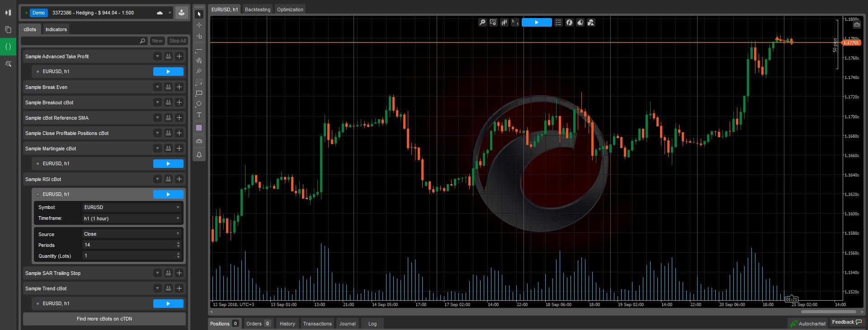Select the market snapshot marker tool
This screenshot has width=868, height=330.
click(199, 36)
